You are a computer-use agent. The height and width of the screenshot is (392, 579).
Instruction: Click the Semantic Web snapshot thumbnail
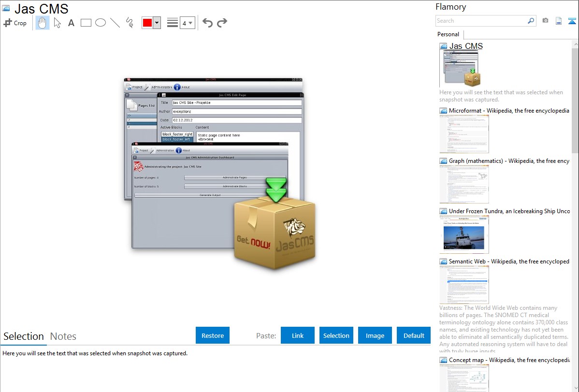[464, 285]
